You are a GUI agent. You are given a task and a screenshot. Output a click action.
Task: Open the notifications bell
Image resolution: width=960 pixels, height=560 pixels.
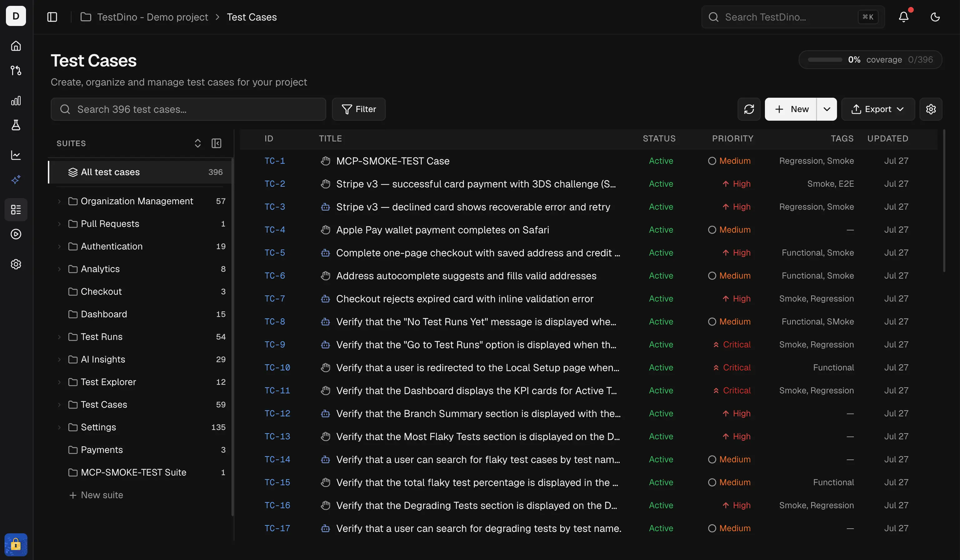pyautogui.click(x=904, y=17)
